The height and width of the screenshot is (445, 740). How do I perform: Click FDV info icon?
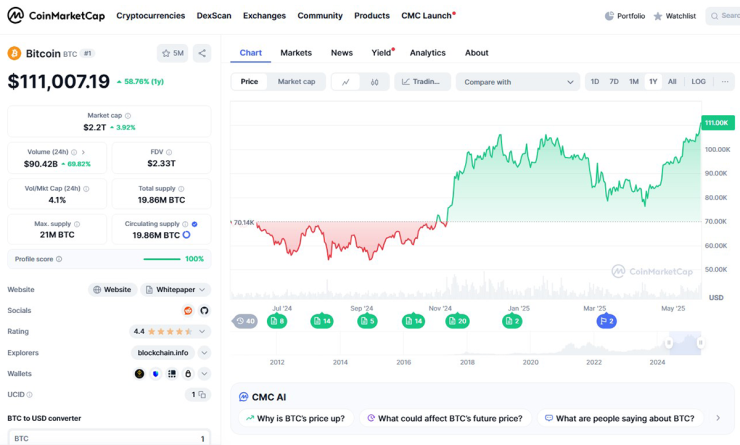click(x=169, y=152)
